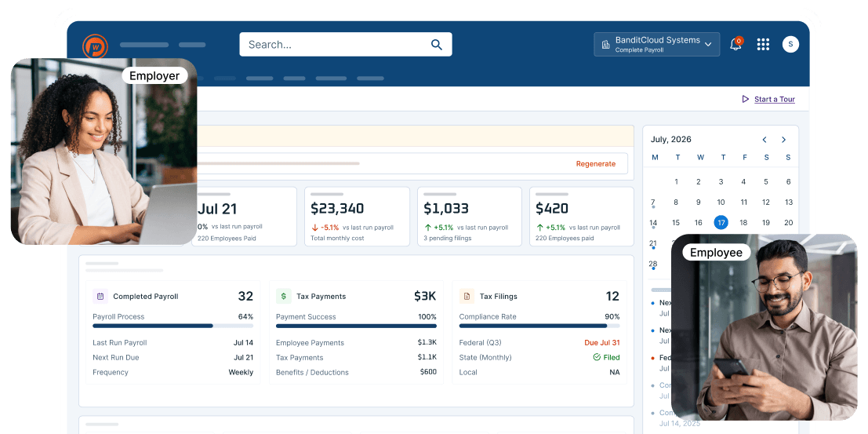Click the Employer label badge

click(154, 76)
